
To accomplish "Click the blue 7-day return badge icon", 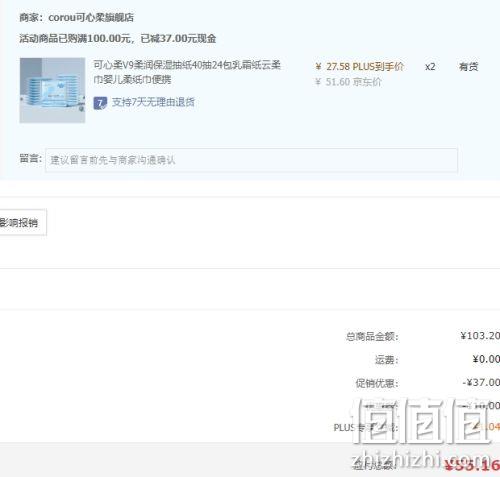I will (100, 103).
